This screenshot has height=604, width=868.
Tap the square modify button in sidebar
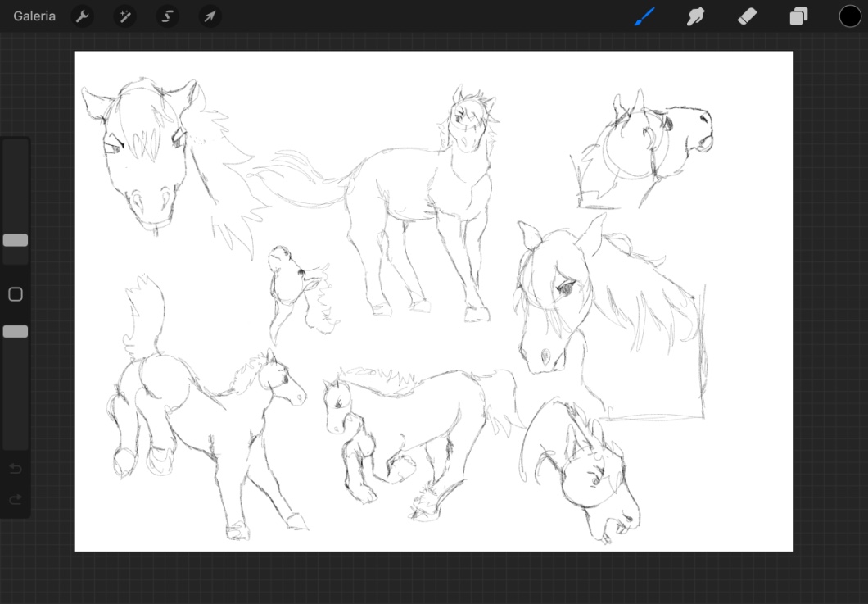(16, 294)
